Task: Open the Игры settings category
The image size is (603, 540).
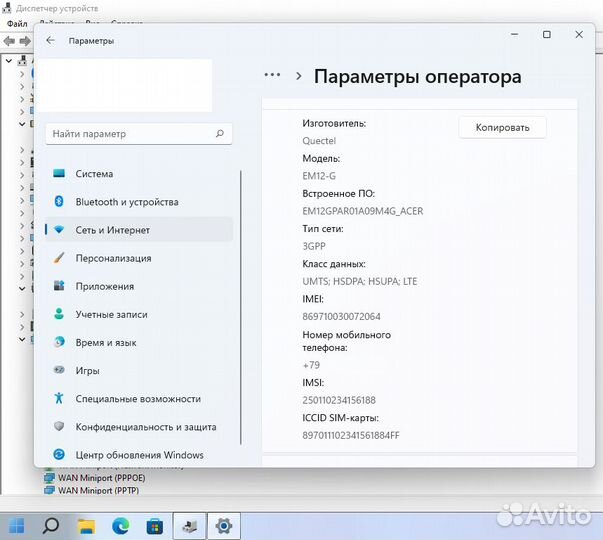Action: pos(87,370)
